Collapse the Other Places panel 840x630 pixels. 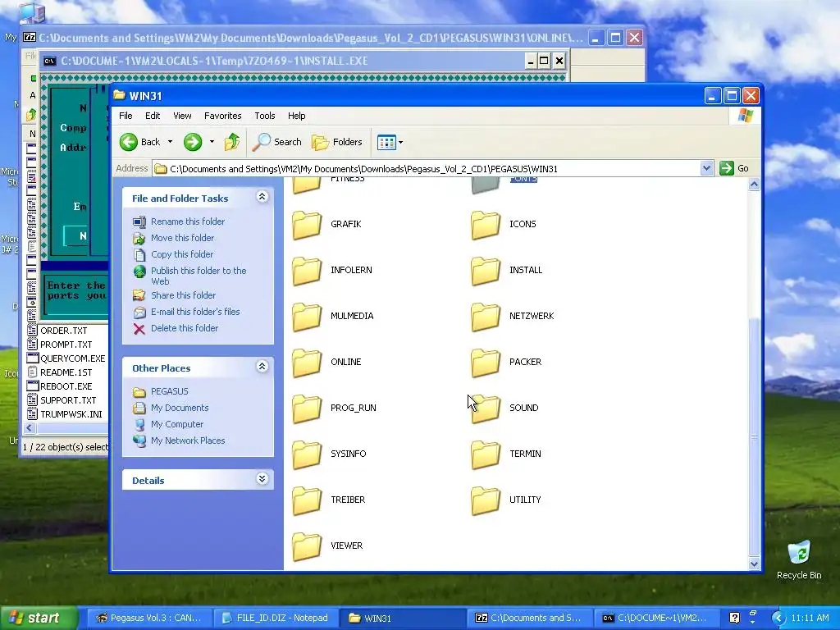pos(262,367)
